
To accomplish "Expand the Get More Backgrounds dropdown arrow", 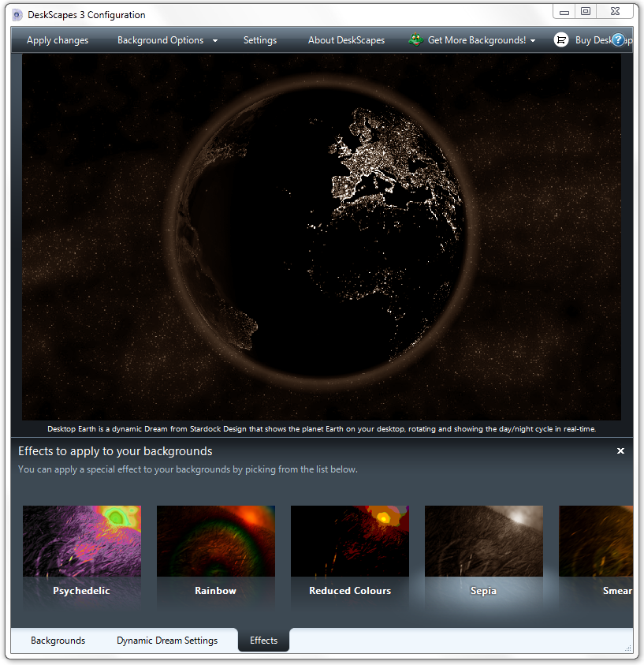I will click(533, 41).
